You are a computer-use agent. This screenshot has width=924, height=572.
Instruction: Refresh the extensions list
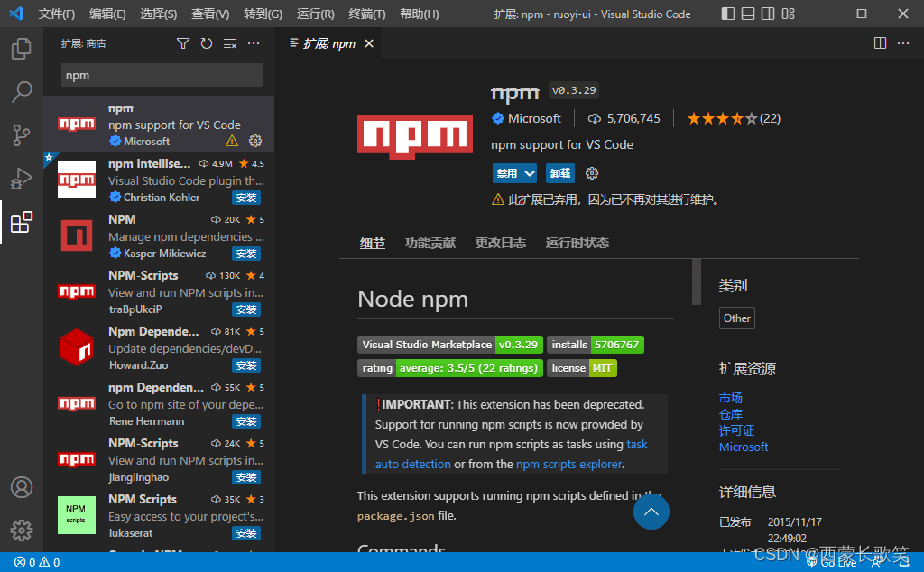tap(207, 43)
